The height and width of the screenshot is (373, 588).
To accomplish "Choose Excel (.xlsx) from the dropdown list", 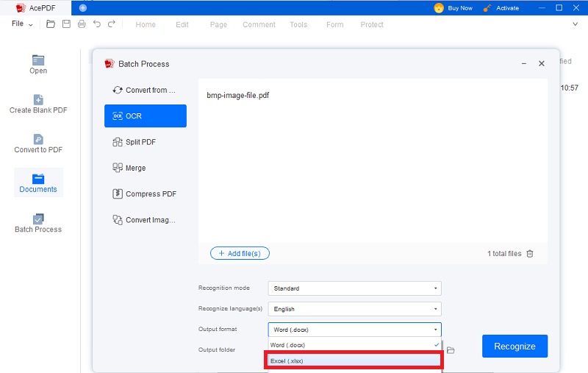I will click(354, 360).
